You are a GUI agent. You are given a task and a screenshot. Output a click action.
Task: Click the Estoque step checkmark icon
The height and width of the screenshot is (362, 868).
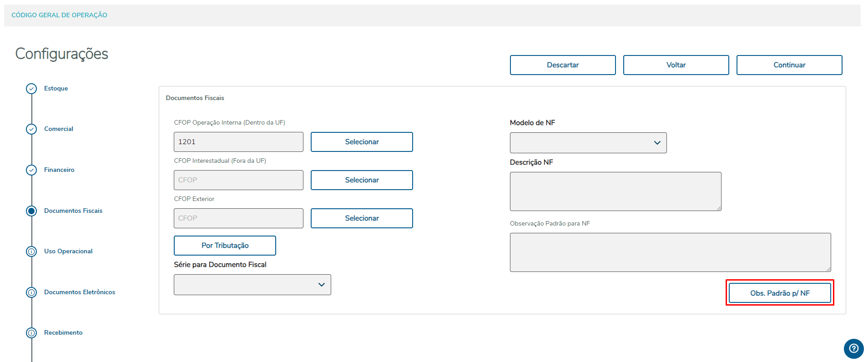(x=31, y=89)
